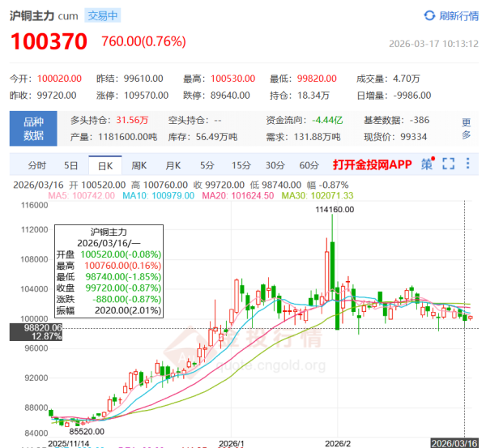
Task: Select the 周K chart tab
Action: tap(139, 165)
